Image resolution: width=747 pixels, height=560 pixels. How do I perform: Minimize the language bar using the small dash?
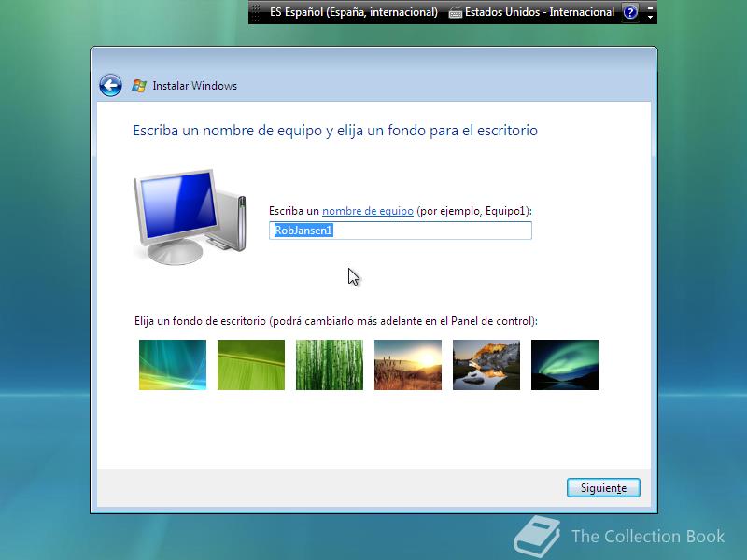[650, 7]
